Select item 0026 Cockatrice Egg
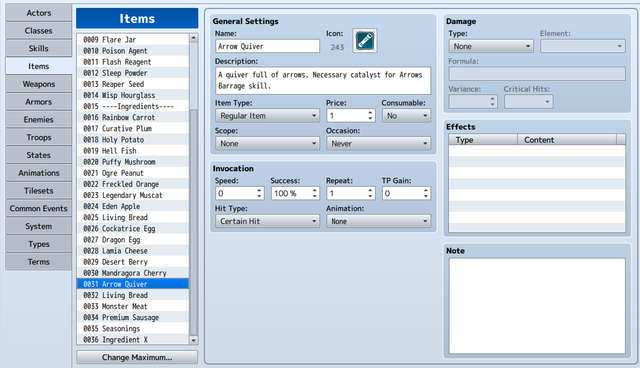Image resolution: width=640 pixels, height=368 pixels. (133, 228)
